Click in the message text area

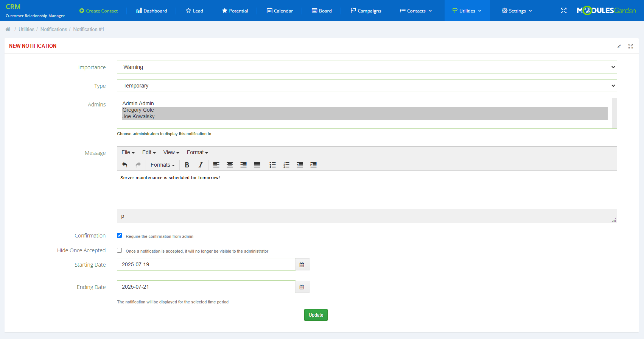tap(367, 190)
